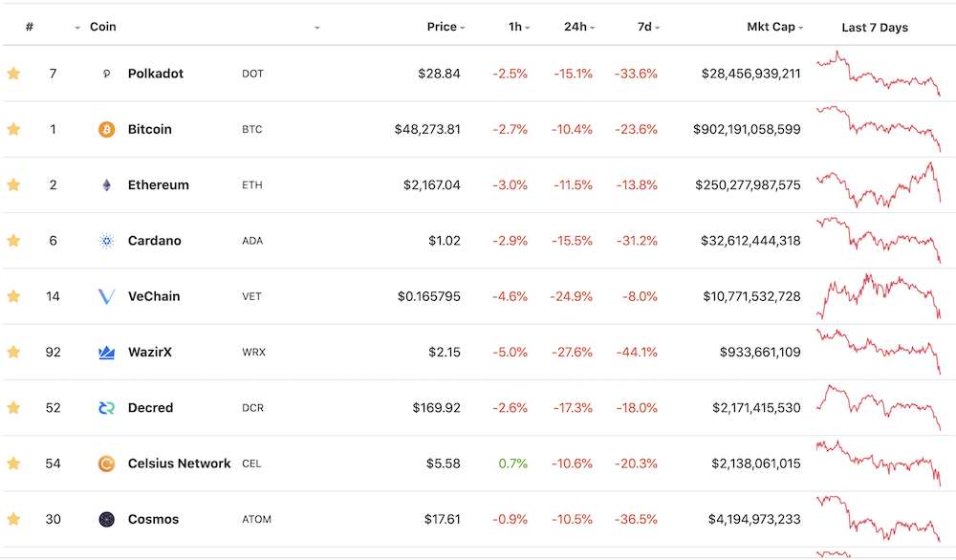Viewport: 956px width, 560px height.
Task: Click the Decred logo icon
Action: click(107, 408)
